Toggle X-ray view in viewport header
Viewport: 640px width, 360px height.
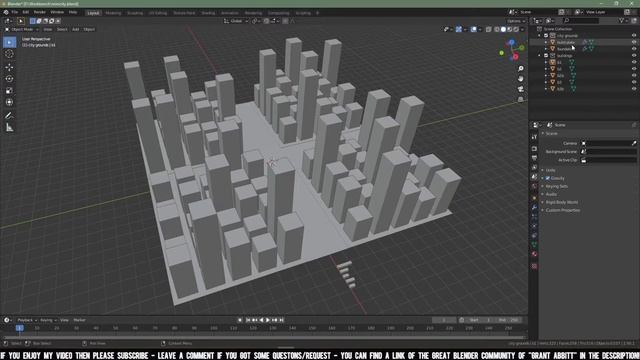point(489,29)
